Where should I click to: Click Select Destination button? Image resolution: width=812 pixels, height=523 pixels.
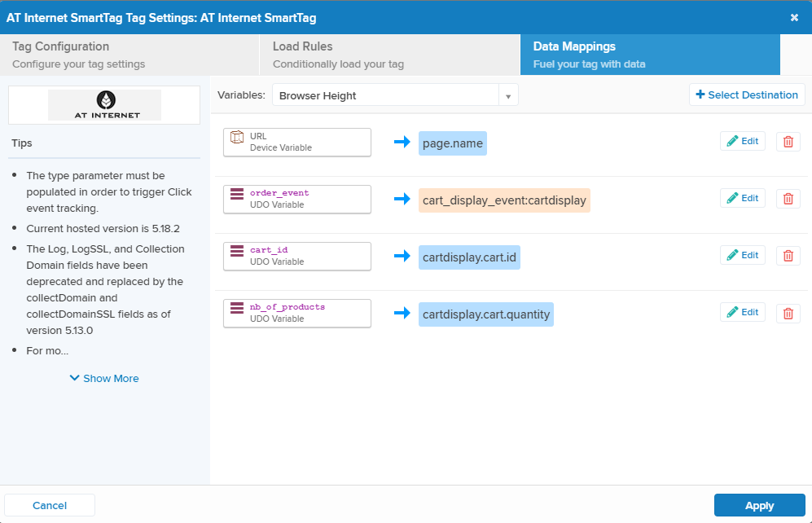746,94
